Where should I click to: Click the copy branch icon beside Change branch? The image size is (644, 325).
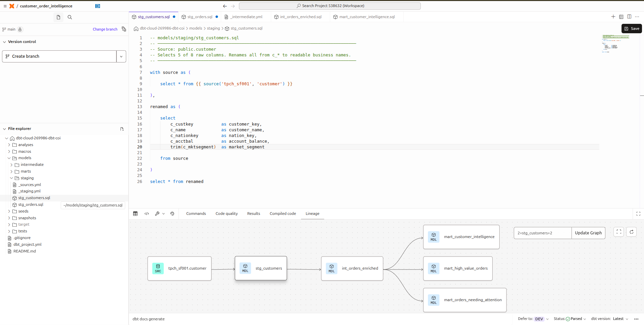tap(124, 29)
